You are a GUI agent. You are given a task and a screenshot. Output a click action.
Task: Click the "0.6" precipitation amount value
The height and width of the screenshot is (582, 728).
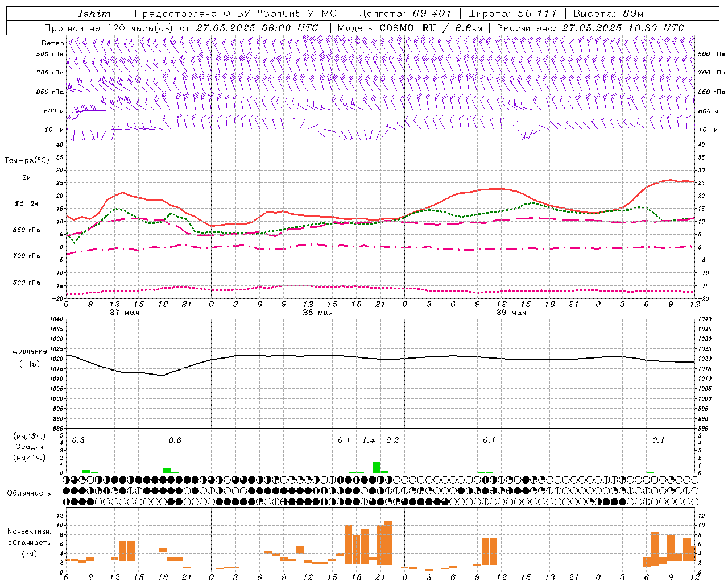[175, 440]
